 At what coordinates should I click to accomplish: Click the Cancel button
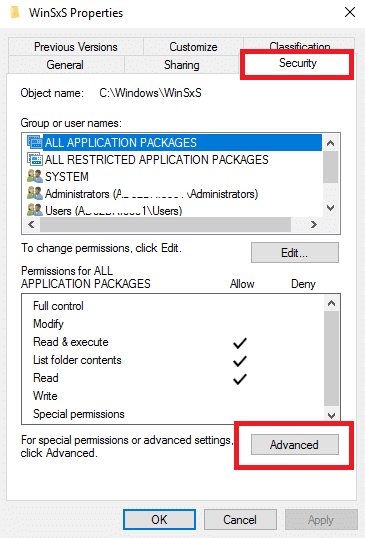[240, 519]
